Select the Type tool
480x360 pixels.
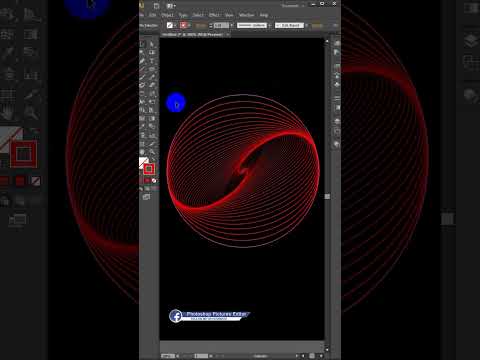coord(152,61)
